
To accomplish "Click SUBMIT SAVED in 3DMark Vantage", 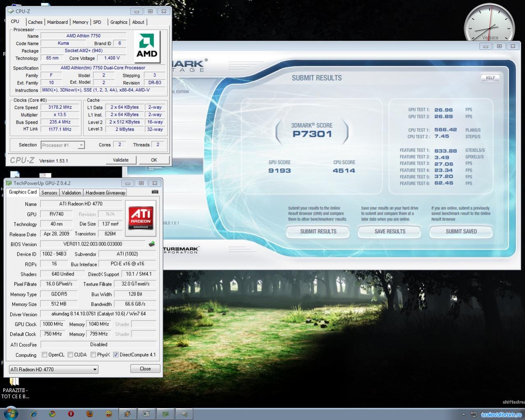I will tap(461, 232).
